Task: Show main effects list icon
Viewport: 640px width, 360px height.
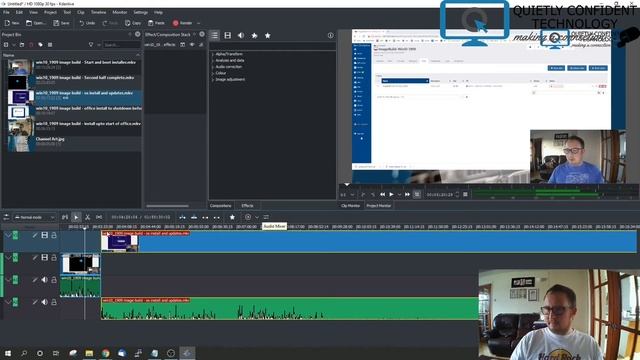Action: coord(215,36)
